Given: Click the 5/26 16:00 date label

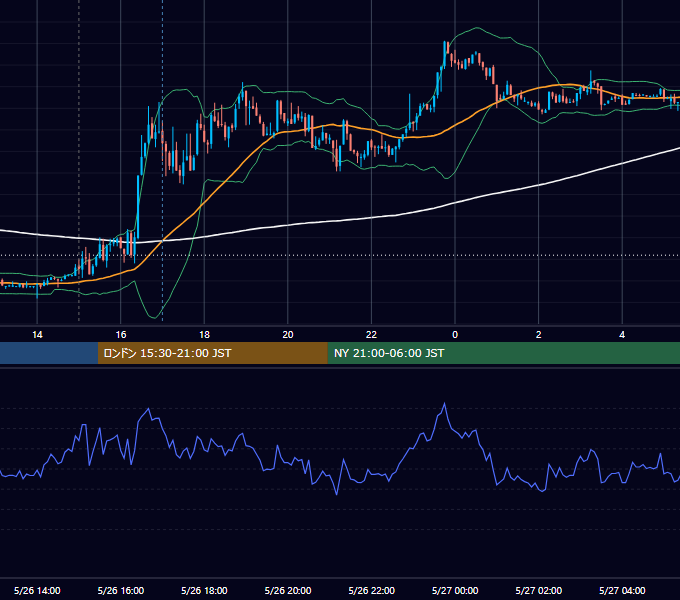Looking at the screenshot, I should pyautogui.click(x=121, y=590).
